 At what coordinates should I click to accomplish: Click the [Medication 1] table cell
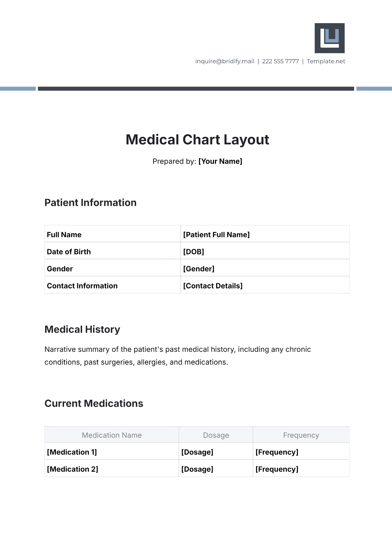click(x=72, y=452)
